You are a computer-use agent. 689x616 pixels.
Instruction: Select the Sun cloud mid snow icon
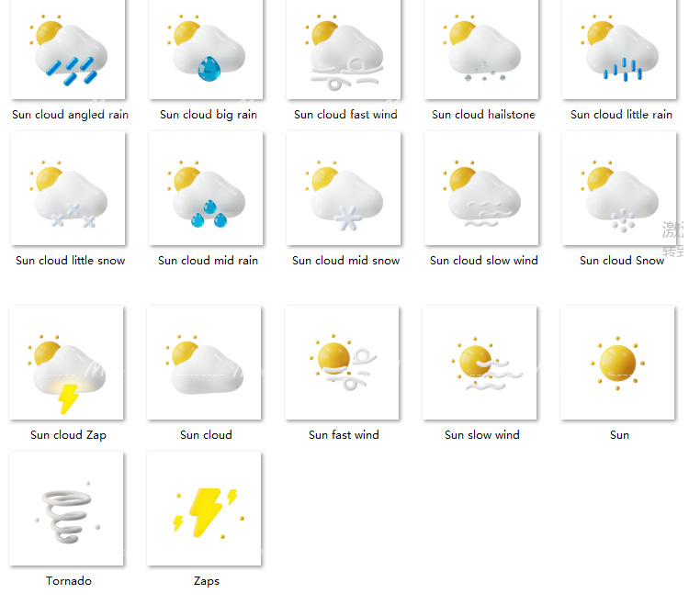click(x=344, y=188)
